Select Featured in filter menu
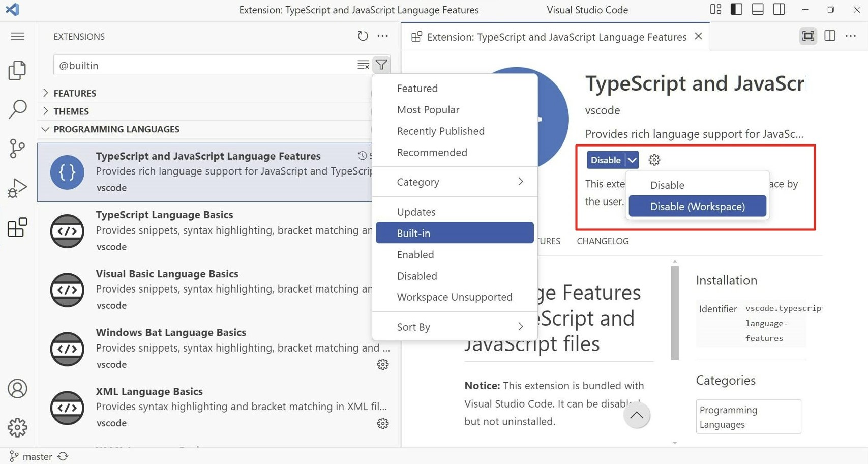 click(x=455, y=89)
